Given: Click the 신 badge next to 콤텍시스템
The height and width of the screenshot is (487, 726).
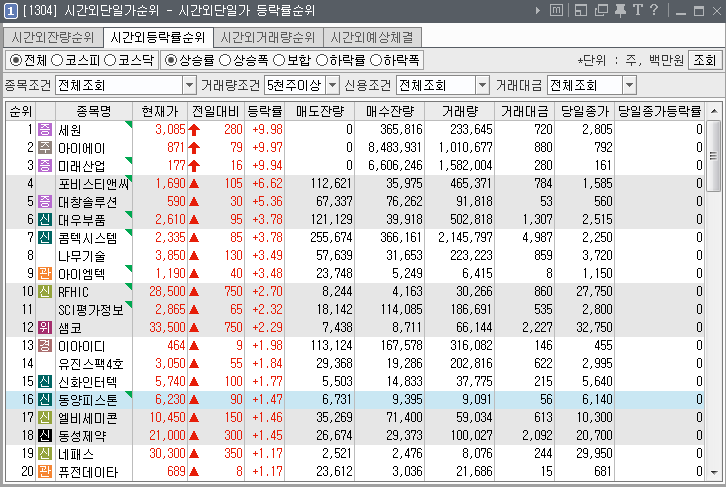Looking at the screenshot, I should pyautogui.click(x=44, y=237).
